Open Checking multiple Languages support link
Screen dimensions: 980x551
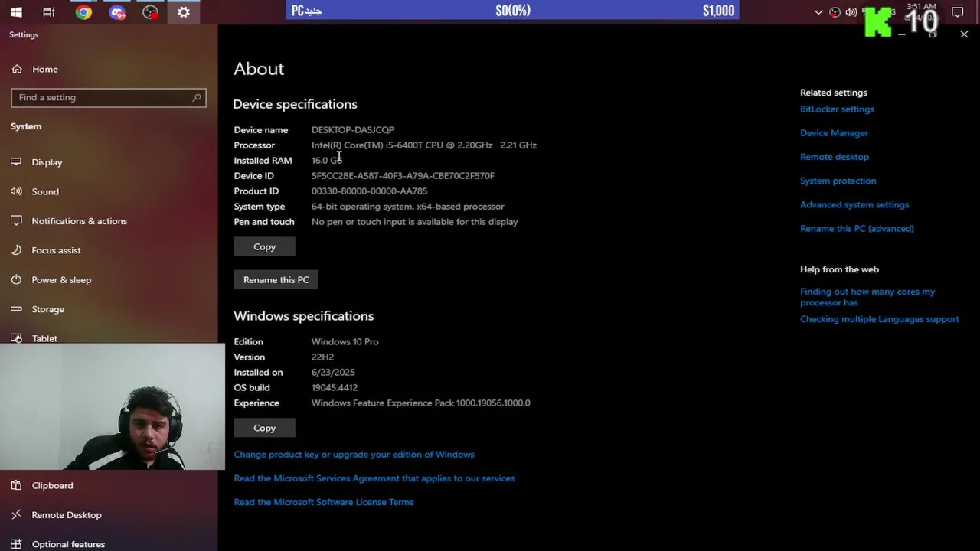pos(879,319)
